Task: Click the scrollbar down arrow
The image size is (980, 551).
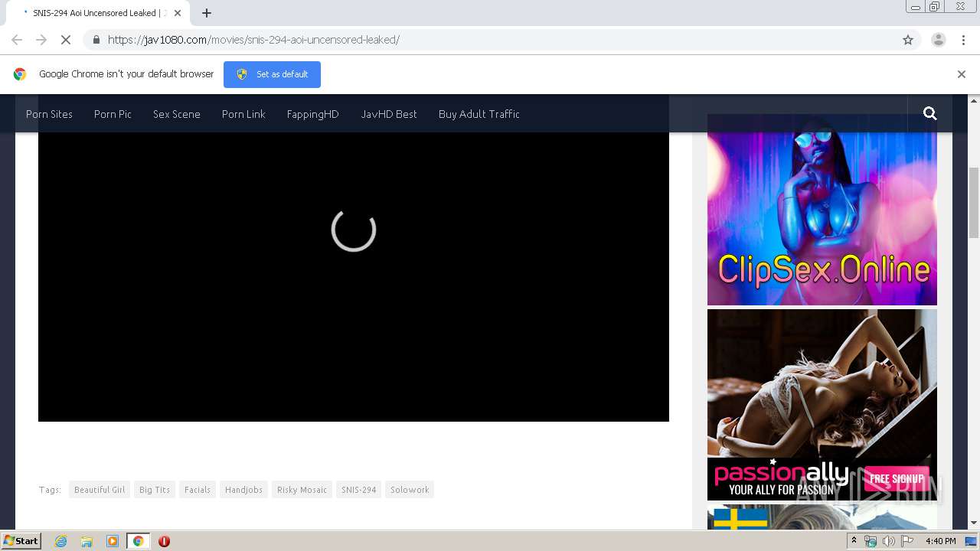Action: 974,523
